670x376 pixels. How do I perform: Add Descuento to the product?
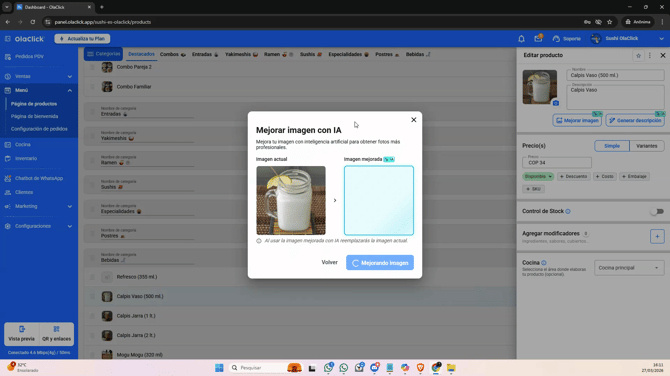[573, 176]
